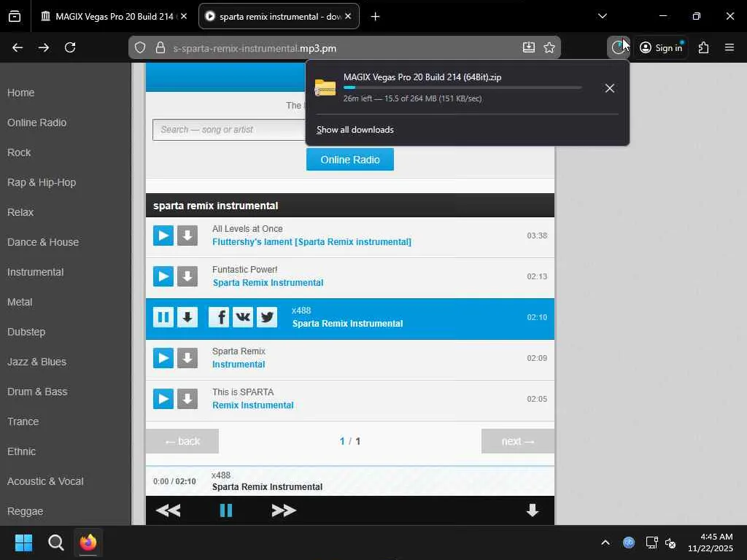The width and height of the screenshot is (747, 560).
Task: Open the list all tabs dropdown
Action: (x=602, y=17)
